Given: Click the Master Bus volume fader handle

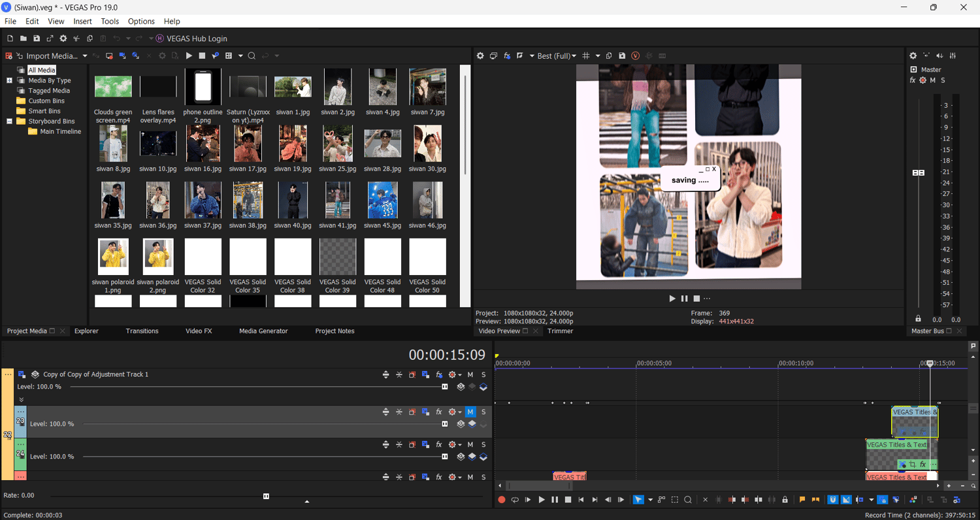Looking at the screenshot, I should (x=918, y=172).
